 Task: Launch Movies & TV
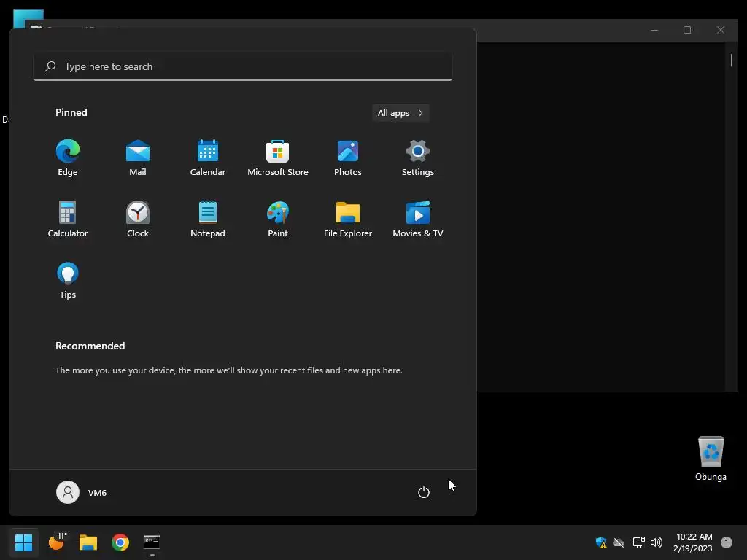(x=418, y=219)
